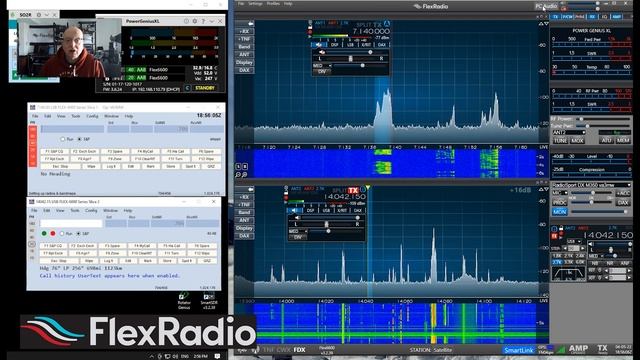Image resolution: width=640 pixels, height=360 pixels.
Task: Adjust Tune Pwr slider in TX panel
Action: pyautogui.click(x=602, y=126)
